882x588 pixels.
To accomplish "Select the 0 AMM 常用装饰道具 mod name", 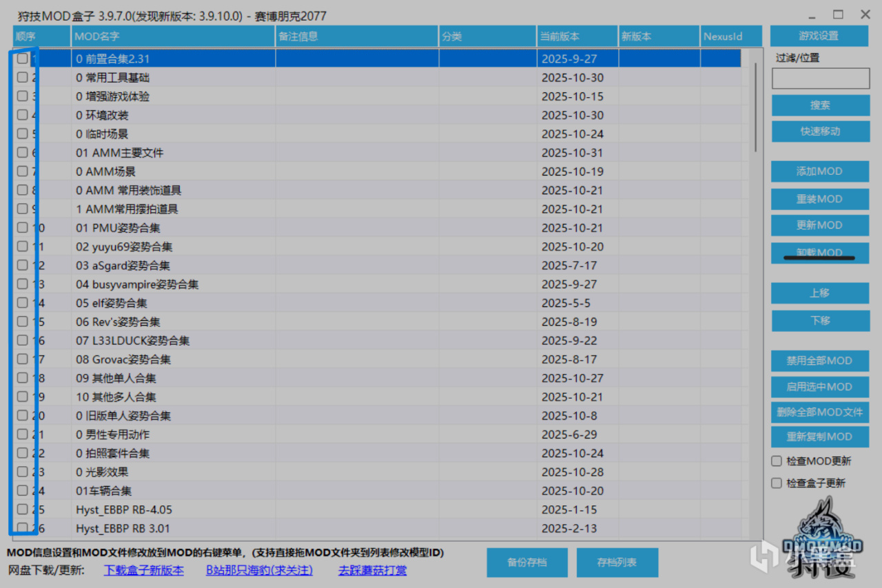I will pyautogui.click(x=129, y=190).
